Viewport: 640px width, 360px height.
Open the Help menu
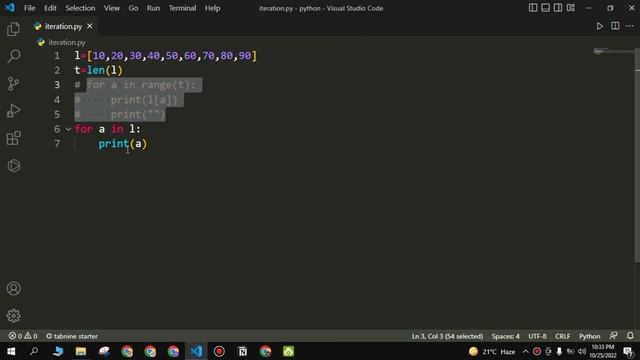point(212,8)
